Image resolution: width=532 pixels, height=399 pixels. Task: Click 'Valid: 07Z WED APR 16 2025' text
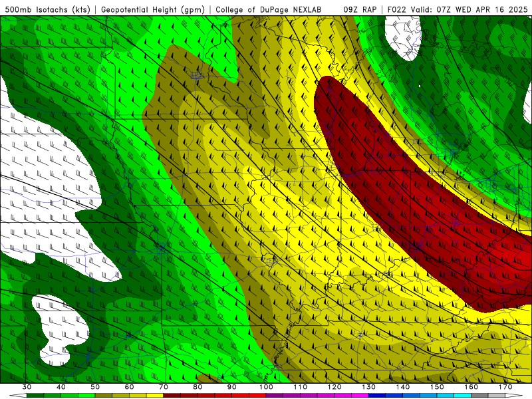coord(469,10)
